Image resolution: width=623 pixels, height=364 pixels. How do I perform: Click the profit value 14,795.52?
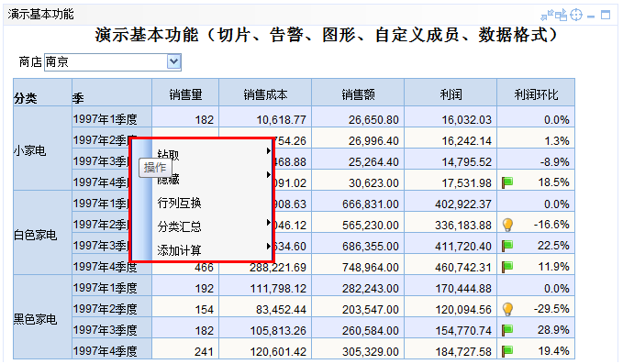point(466,161)
